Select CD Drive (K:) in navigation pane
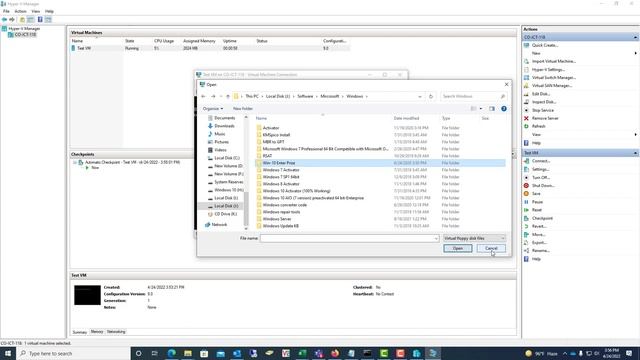 225,214
